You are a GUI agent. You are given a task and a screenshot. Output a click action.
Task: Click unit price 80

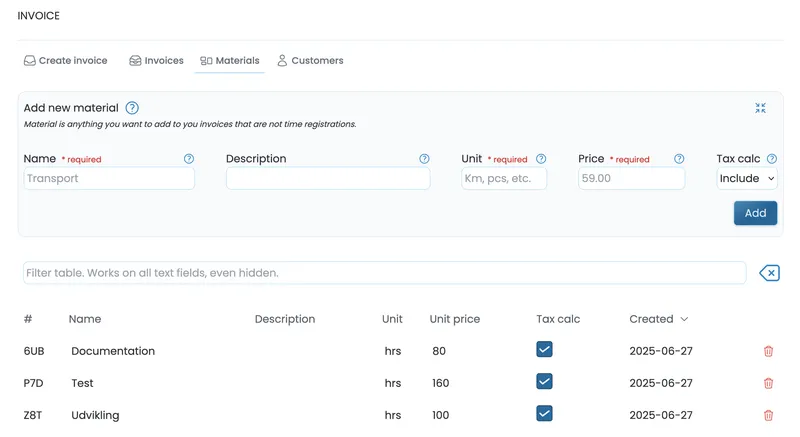pyautogui.click(x=439, y=351)
